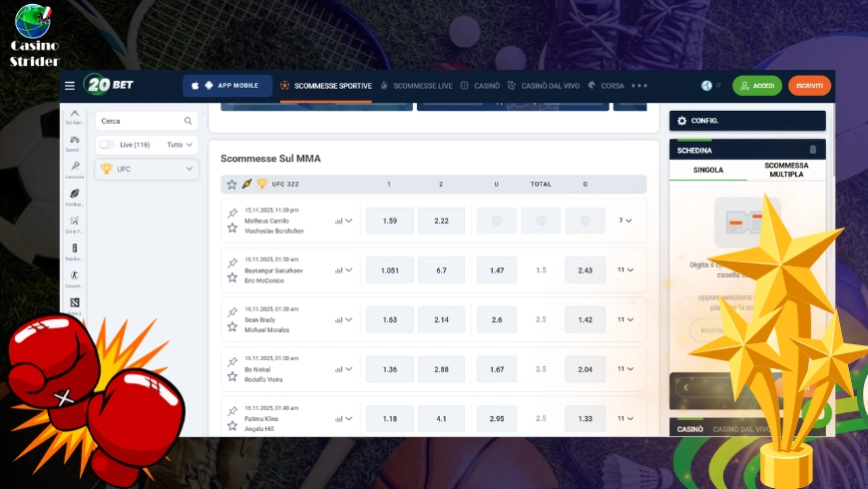Open the Dota 2 sport icon
The image size is (868, 489).
pos(75,305)
